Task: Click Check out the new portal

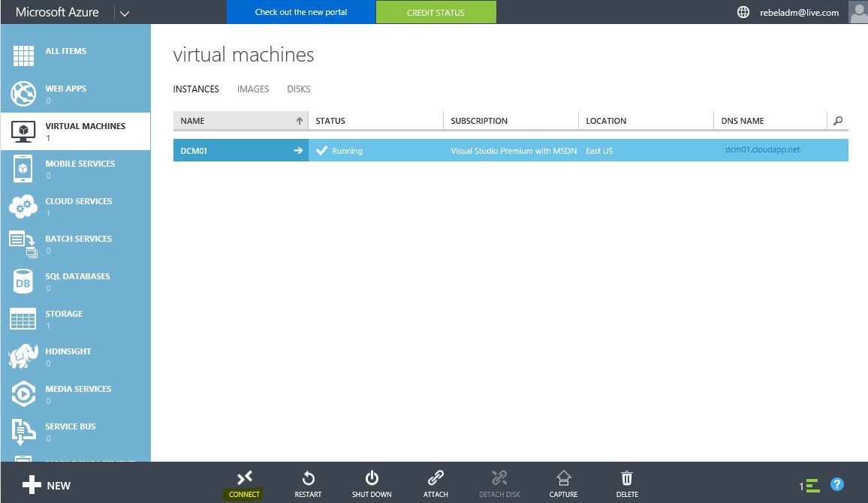Action: [x=300, y=12]
